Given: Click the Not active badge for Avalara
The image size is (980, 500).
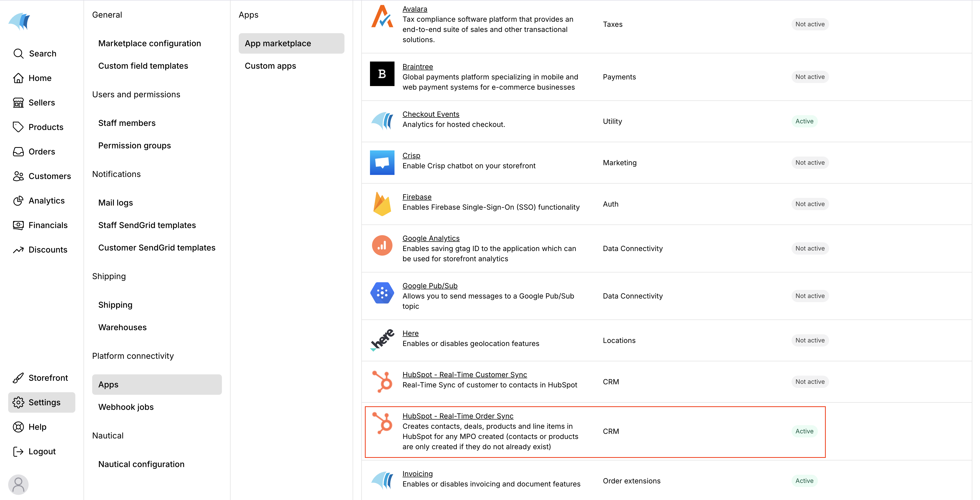Looking at the screenshot, I should [810, 24].
